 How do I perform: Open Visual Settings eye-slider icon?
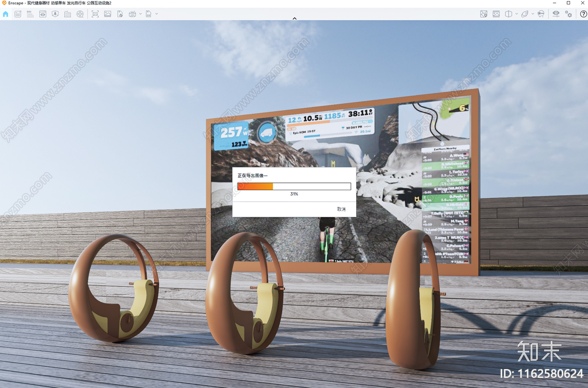pos(556,14)
